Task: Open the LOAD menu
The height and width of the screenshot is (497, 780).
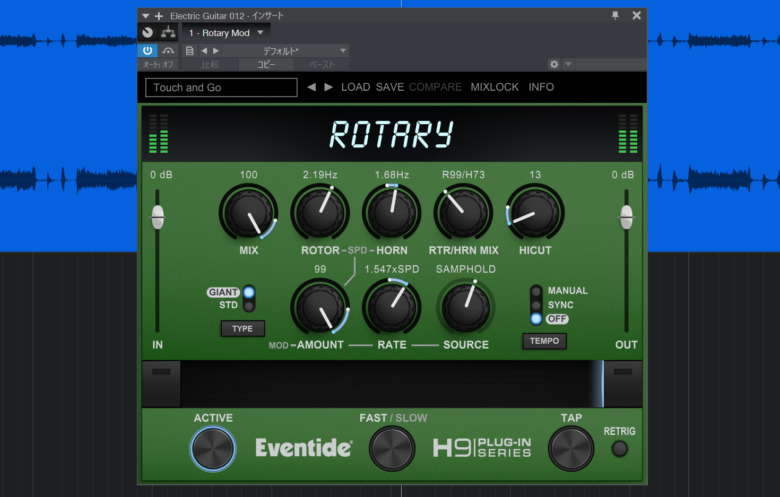Action: pos(355,87)
